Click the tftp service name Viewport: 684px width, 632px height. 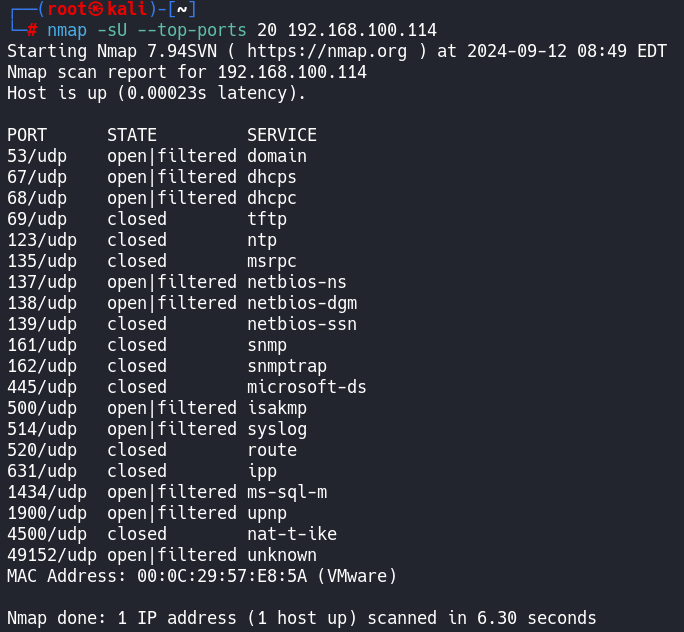point(267,219)
